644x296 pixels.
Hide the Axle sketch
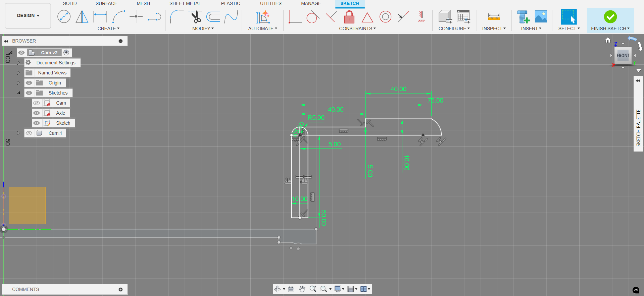coord(37,113)
